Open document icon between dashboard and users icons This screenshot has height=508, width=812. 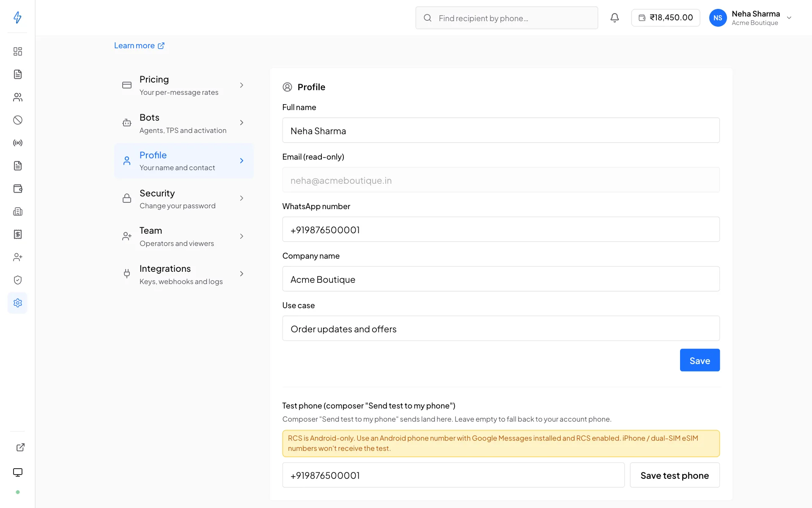point(17,75)
